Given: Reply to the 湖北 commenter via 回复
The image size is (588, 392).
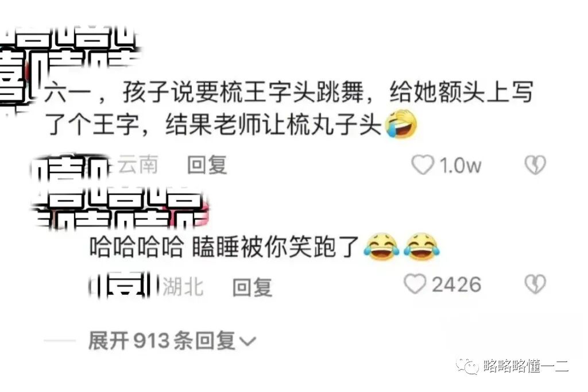Looking at the screenshot, I should click(253, 287).
